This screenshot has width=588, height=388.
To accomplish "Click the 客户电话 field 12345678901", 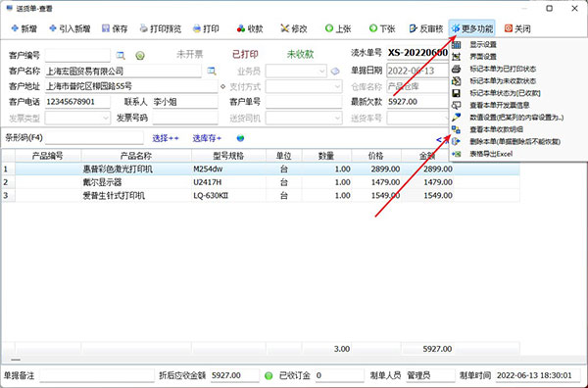I will (x=77, y=102).
